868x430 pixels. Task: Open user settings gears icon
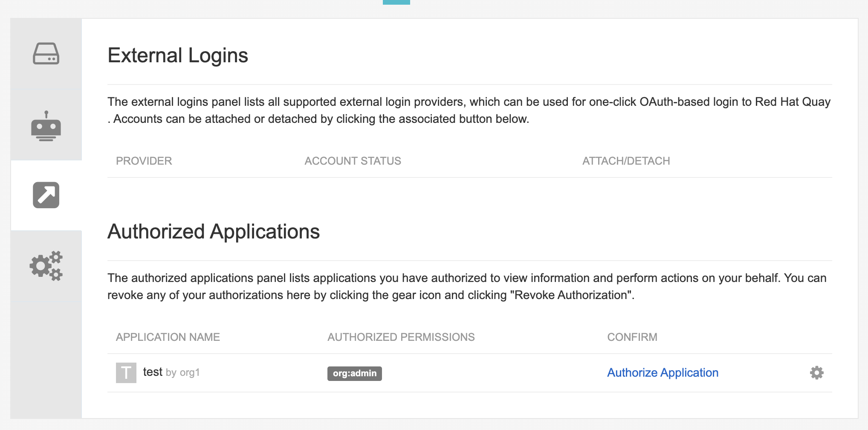pos(46,265)
